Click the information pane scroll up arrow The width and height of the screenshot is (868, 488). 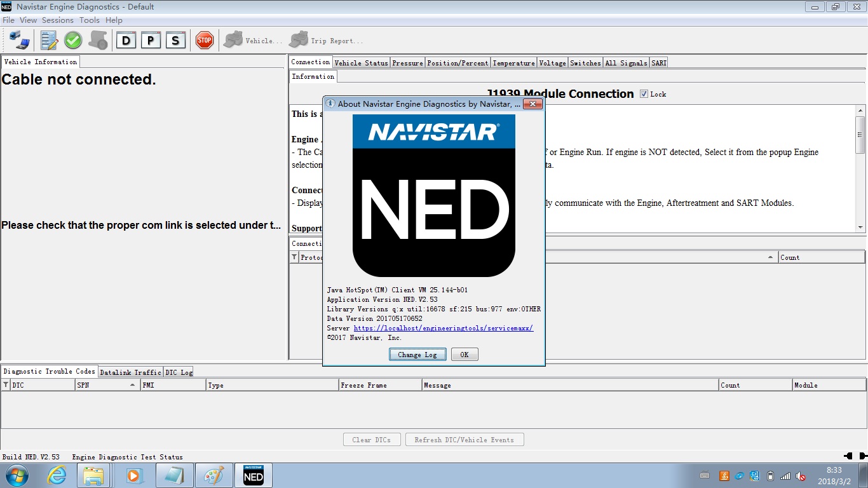860,110
